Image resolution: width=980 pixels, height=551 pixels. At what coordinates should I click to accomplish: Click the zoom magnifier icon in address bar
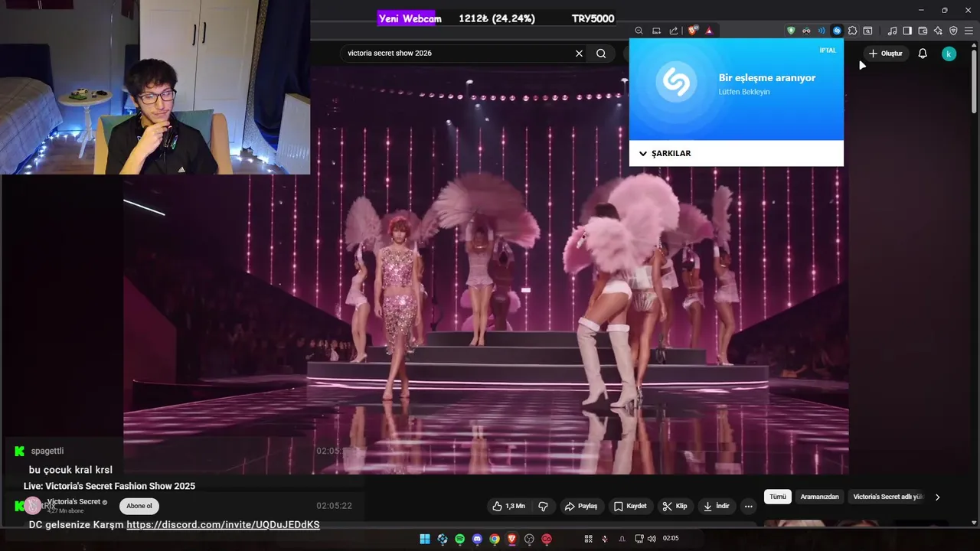click(x=639, y=31)
